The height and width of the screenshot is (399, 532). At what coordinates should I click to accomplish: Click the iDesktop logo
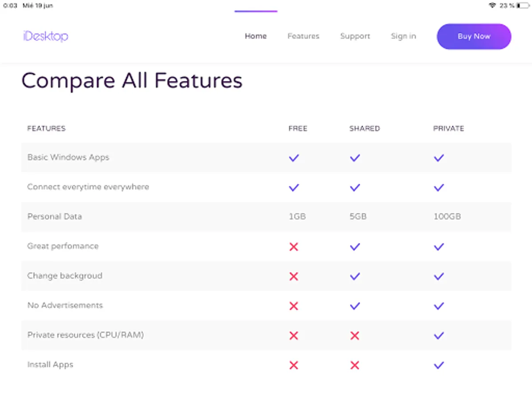click(x=46, y=36)
